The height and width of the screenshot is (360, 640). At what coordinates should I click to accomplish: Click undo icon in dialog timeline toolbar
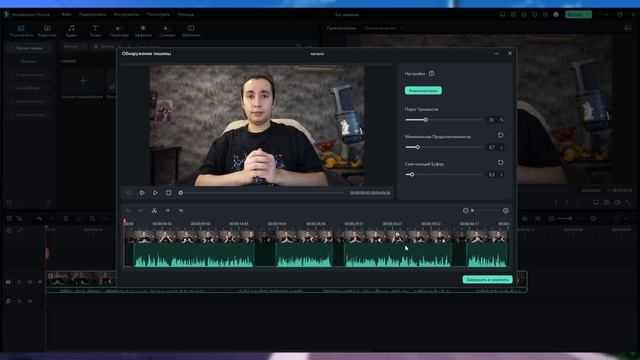pyautogui.click(x=128, y=211)
